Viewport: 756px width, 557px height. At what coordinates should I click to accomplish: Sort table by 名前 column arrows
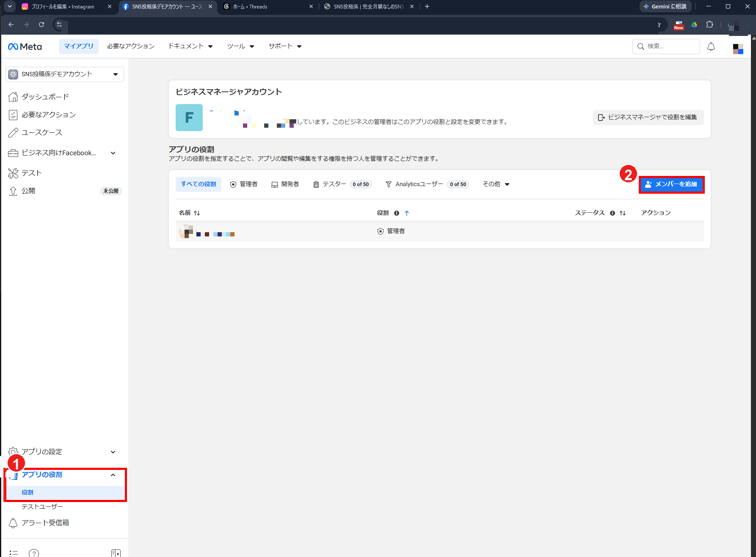(x=197, y=213)
